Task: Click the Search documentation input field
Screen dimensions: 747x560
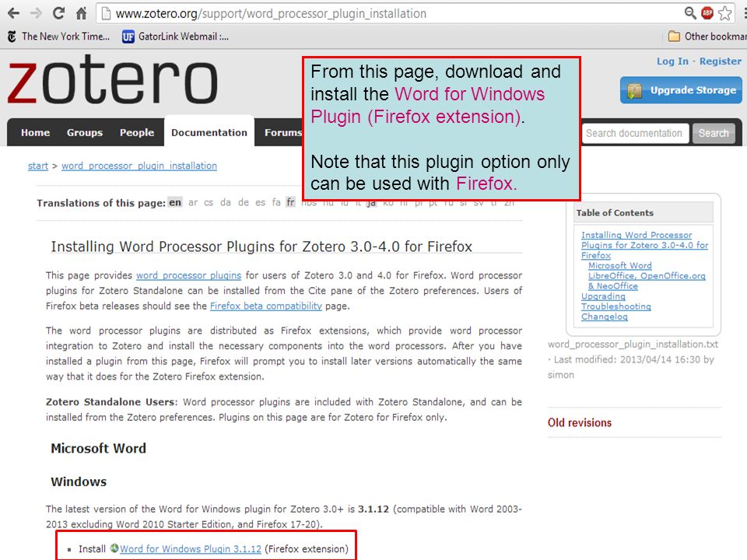Action: (635, 133)
